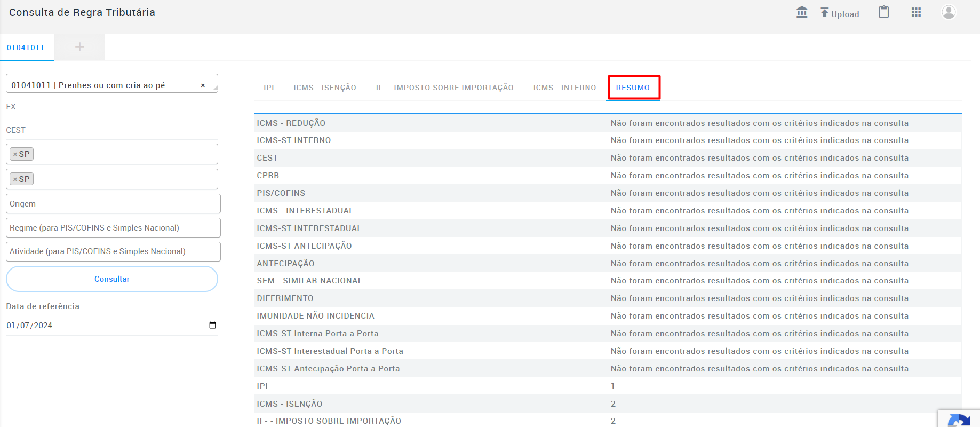
Task: Select the 01041011 query tab
Action: [x=26, y=48]
